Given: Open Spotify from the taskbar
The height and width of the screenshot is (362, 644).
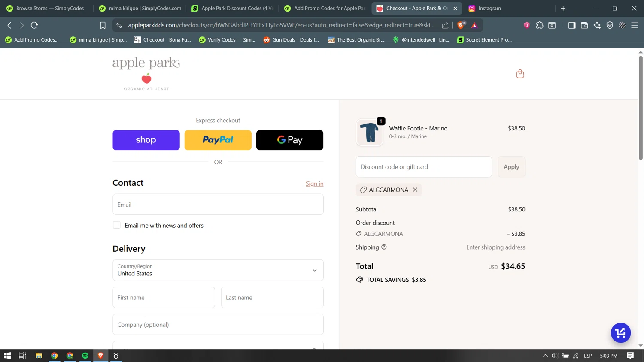Looking at the screenshot, I should click(85, 356).
